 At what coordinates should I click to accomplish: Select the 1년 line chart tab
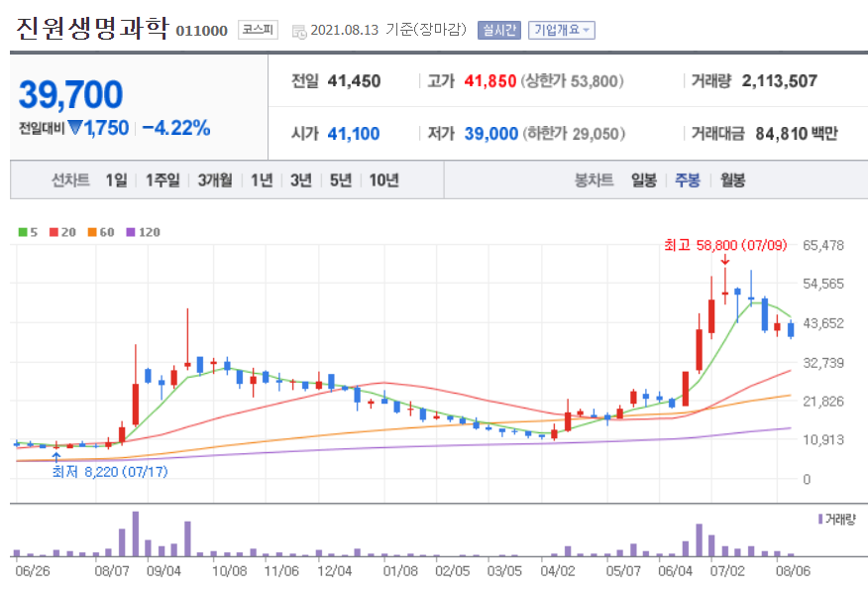point(262,180)
